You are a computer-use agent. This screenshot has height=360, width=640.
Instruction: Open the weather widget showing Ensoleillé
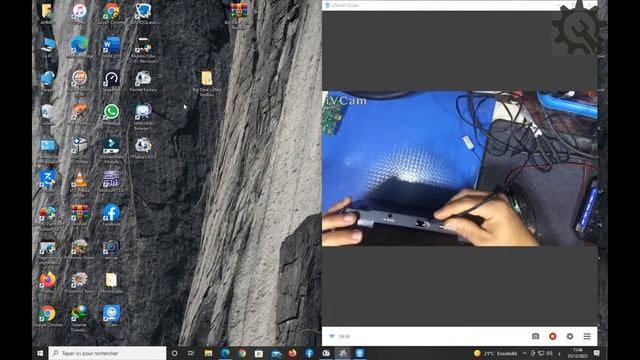coord(495,353)
